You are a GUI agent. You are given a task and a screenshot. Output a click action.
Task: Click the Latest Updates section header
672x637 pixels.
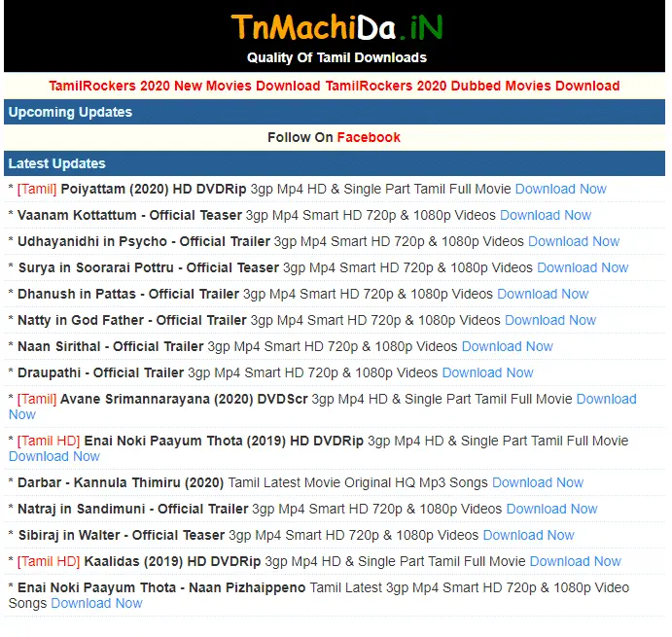(x=335, y=163)
